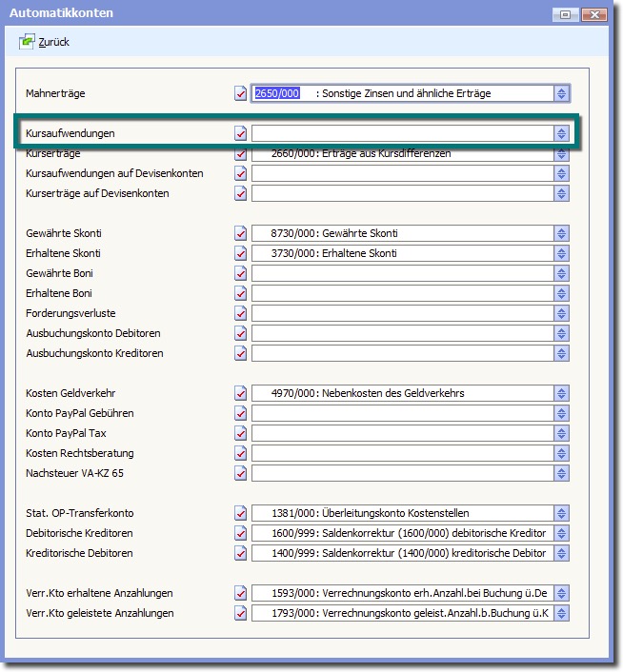623x672 pixels.
Task: Toggle the Erhaltene Skonti checkmark box
Action: pyautogui.click(x=240, y=254)
